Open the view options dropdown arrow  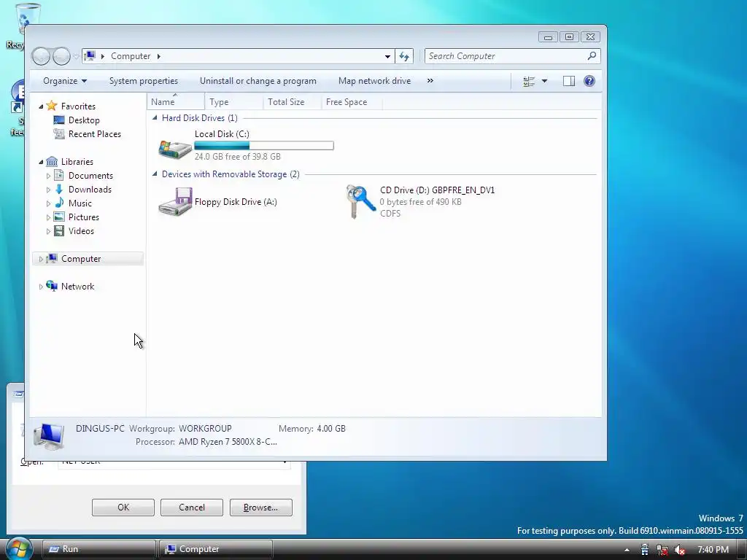tap(544, 82)
